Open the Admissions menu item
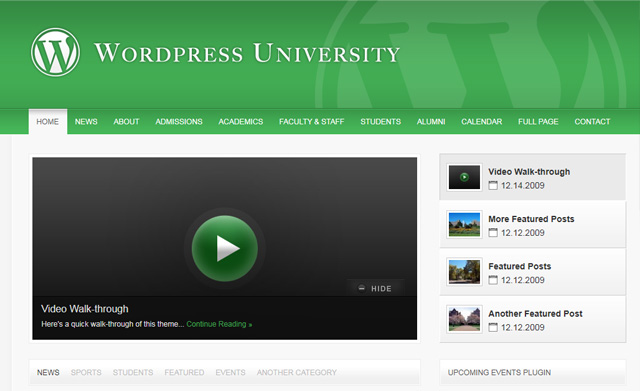This screenshot has width=640, height=391. point(179,122)
